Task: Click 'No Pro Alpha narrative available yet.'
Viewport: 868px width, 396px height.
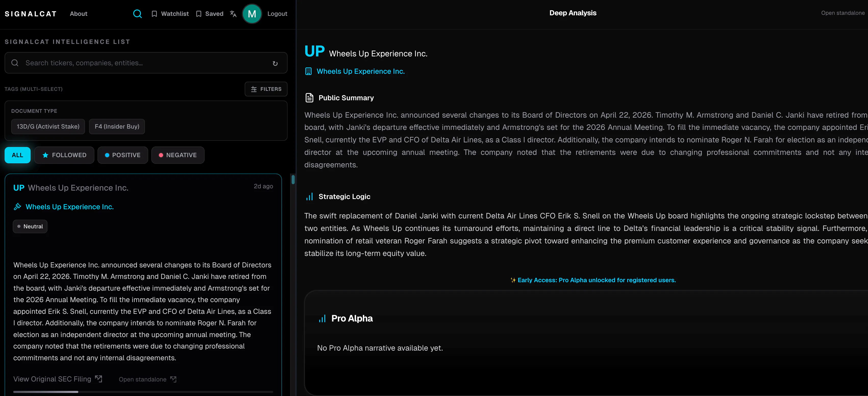Action: 380,348
